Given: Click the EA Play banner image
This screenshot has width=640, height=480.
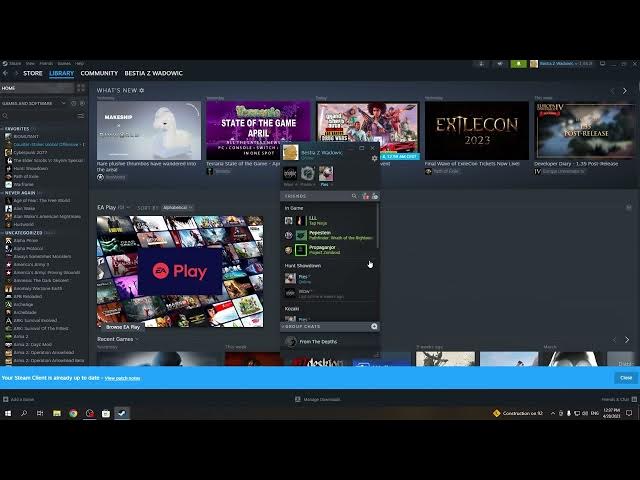Looking at the screenshot, I should (x=180, y=271).
